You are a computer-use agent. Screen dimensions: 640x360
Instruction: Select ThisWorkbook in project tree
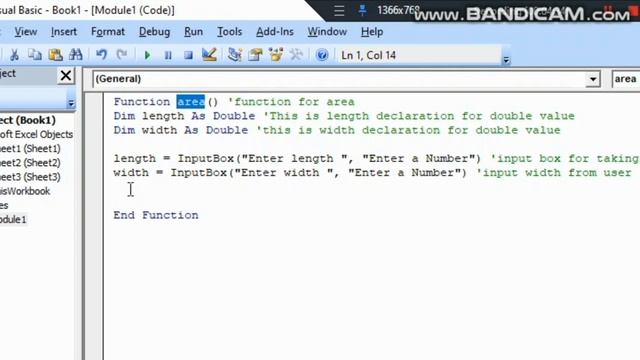point(25,191)
